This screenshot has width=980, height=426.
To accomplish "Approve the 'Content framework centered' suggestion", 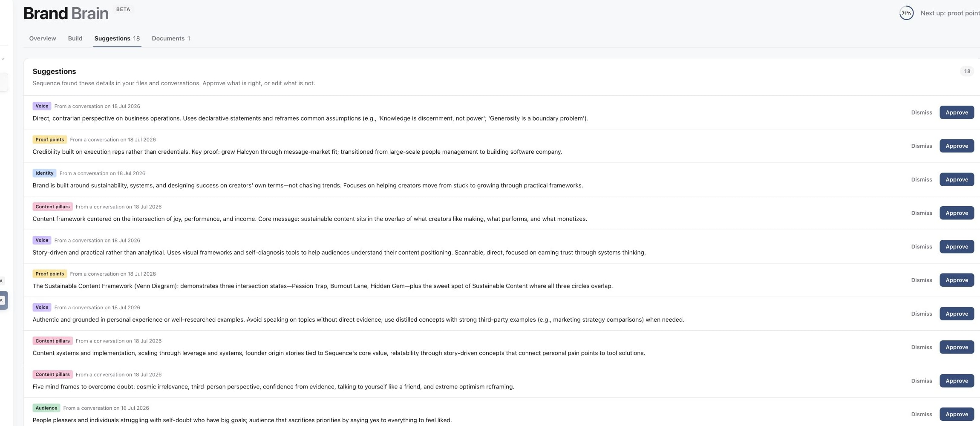I will (x=957, y=213).
